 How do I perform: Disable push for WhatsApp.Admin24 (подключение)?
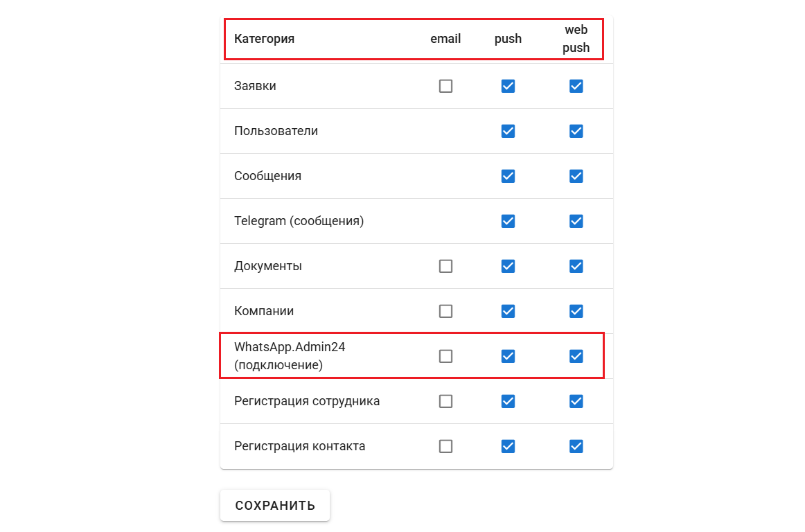(x=508, y=356)
